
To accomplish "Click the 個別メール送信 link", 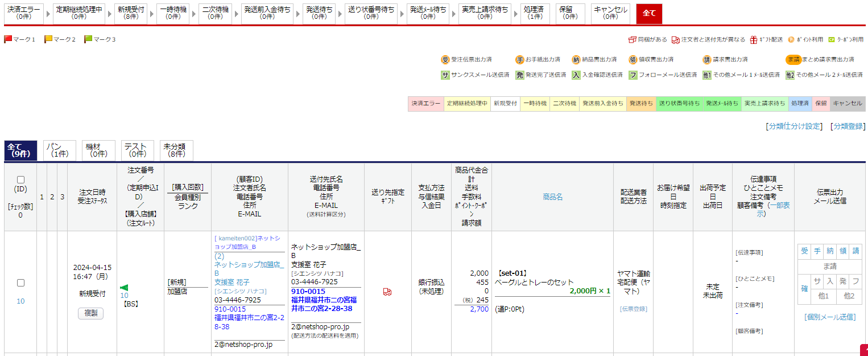I will click(x=830, y=317).
